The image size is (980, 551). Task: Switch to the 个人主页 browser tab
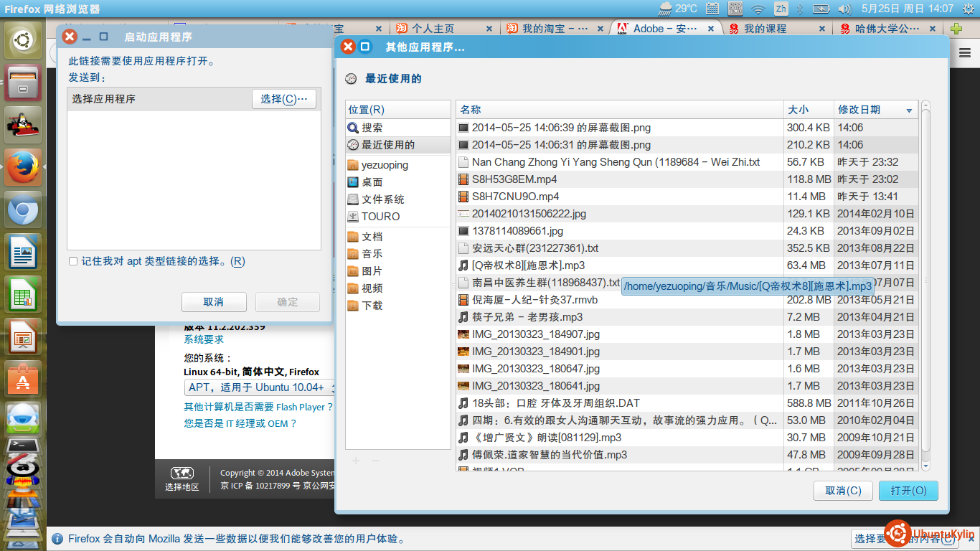tap(433, 29)
